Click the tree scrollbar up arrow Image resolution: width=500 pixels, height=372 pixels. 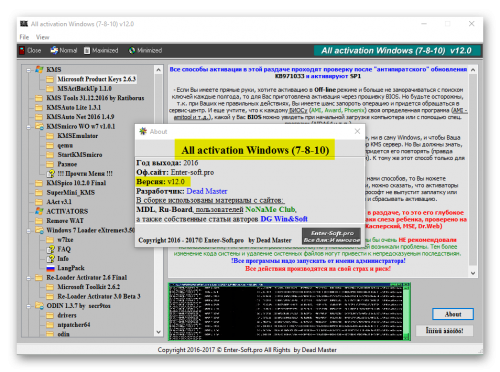[x=158, y=70]
